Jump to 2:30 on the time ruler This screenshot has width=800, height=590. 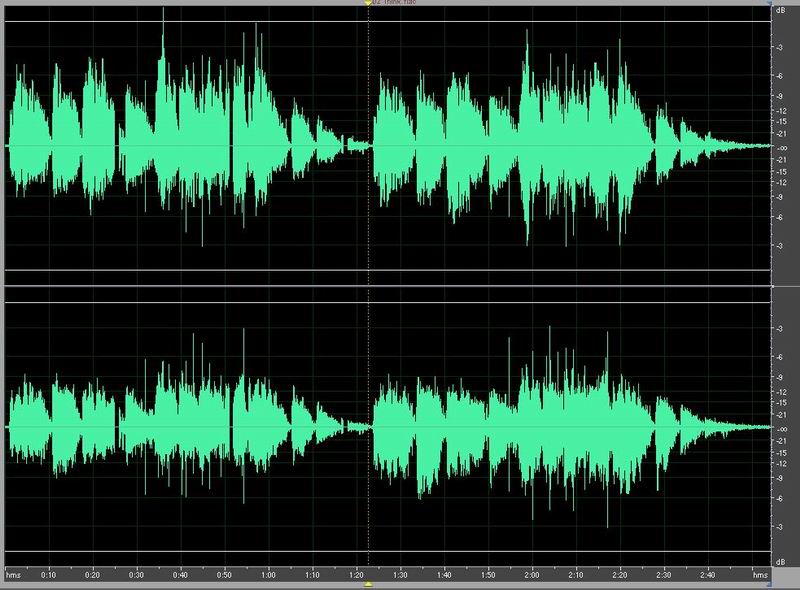tap(663, 575)
